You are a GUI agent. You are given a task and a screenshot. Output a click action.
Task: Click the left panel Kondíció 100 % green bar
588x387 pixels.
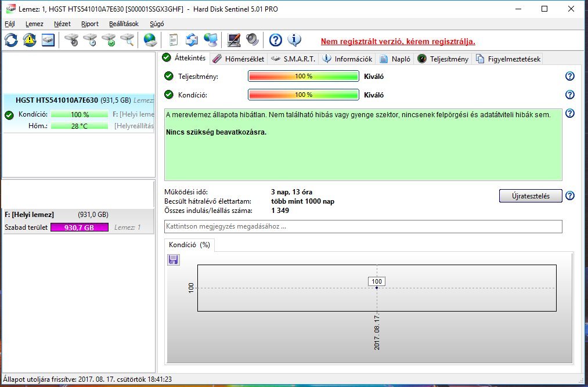click(x=80, y=114)
